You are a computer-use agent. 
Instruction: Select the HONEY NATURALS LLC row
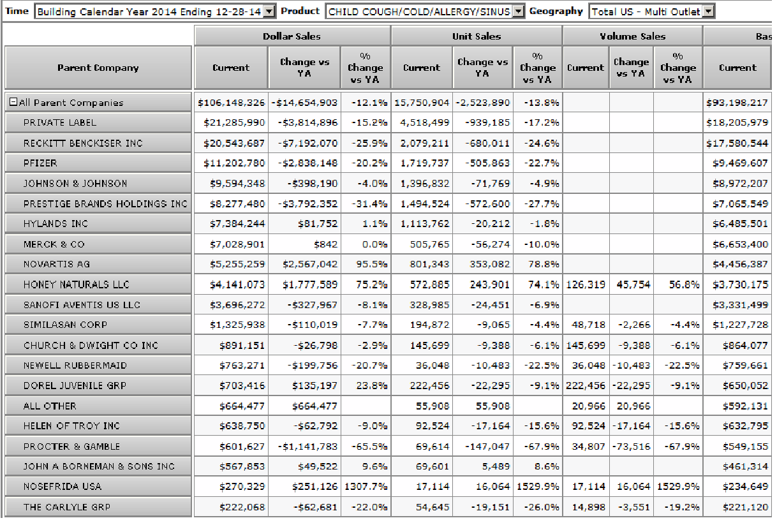[77, 284]
